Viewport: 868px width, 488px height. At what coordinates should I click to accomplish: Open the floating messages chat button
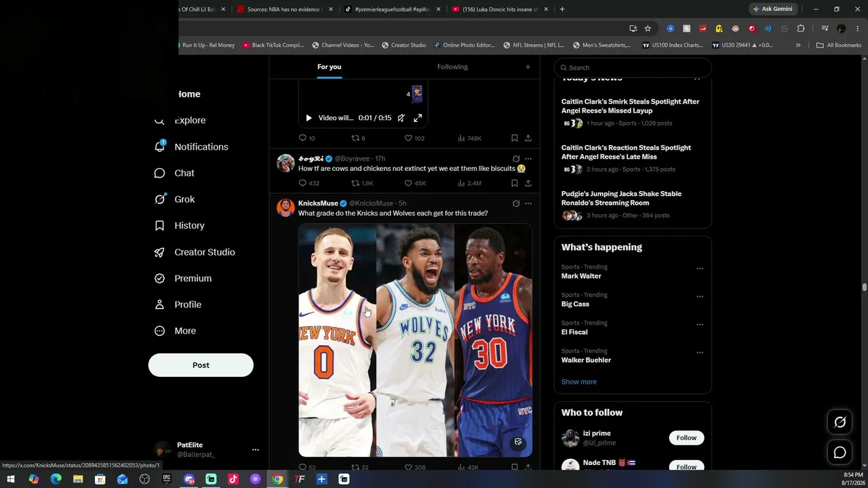pos(840,452)
